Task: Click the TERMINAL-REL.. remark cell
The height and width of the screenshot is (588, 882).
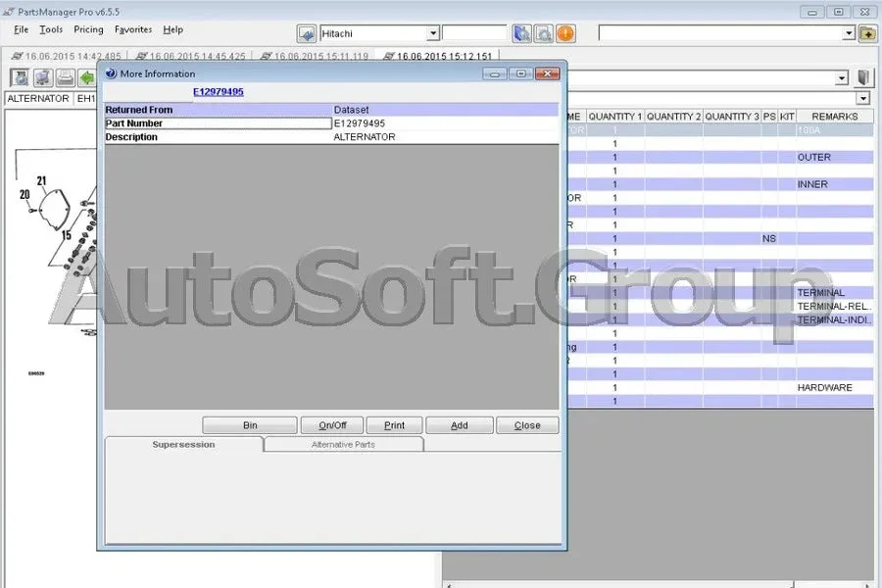Action: click(834, 306)
